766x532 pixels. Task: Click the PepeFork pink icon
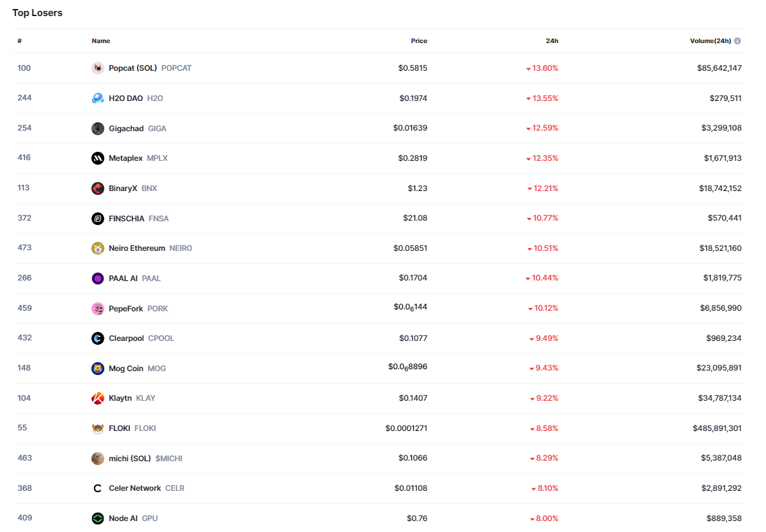coord(98,309)
